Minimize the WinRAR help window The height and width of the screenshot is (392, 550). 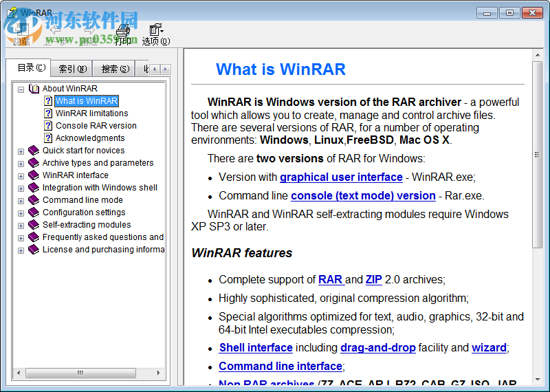[x=487, y=13]
